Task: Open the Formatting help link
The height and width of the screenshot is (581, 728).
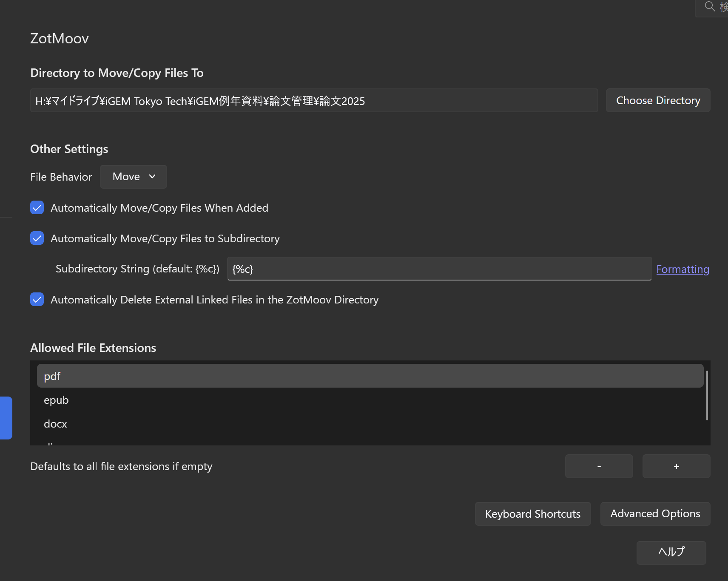Action: [682, 269]
